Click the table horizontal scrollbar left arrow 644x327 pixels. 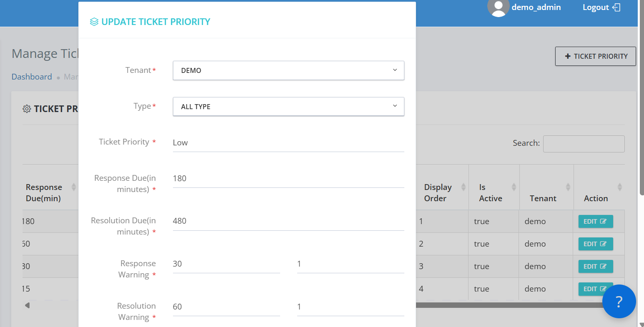click(27, 305)
